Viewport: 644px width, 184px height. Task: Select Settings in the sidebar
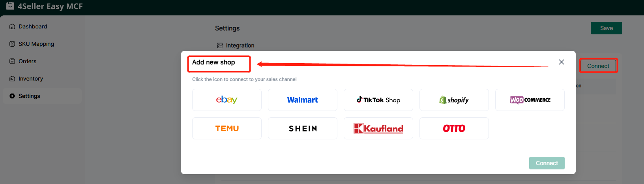[x=29, y=96]
